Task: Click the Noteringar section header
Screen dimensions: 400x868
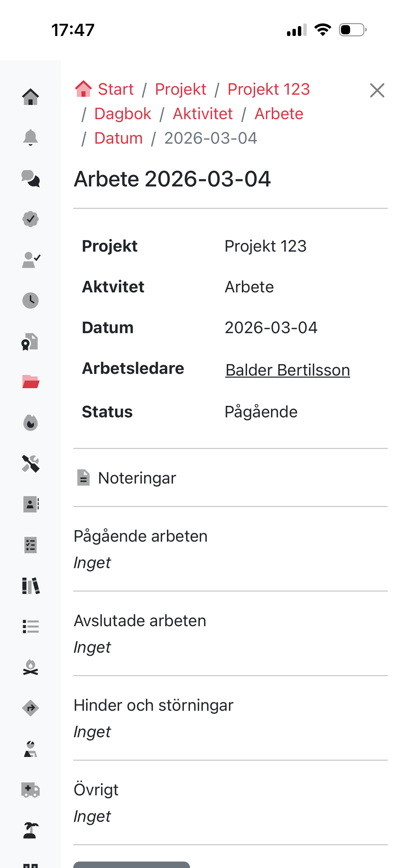Action: (x=137, y=478)
